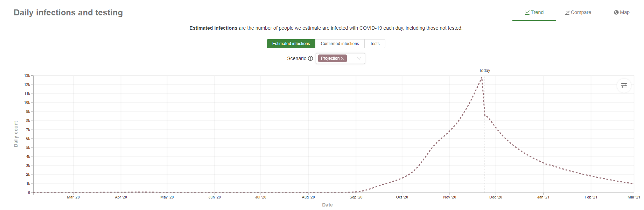Open the chart settings sliders icon
Screen dimensions: 644x210
(624, 85)
